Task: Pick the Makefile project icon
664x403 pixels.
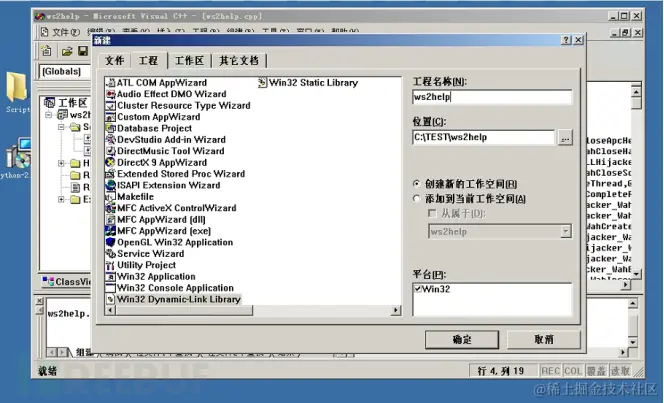Action: [x=111, y=197]
